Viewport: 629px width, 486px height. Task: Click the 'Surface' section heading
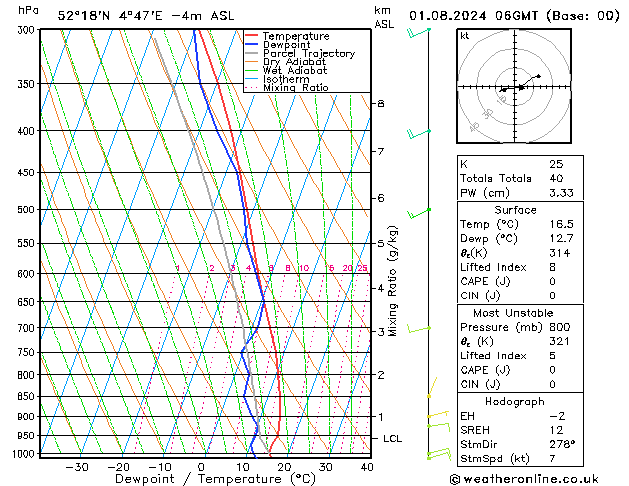tap(515, 210)
